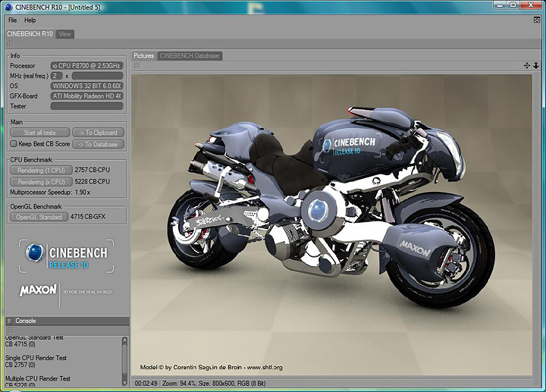Switch to the CINEBENCH R10 tab
546x392 pixels.
coord(30,34)
